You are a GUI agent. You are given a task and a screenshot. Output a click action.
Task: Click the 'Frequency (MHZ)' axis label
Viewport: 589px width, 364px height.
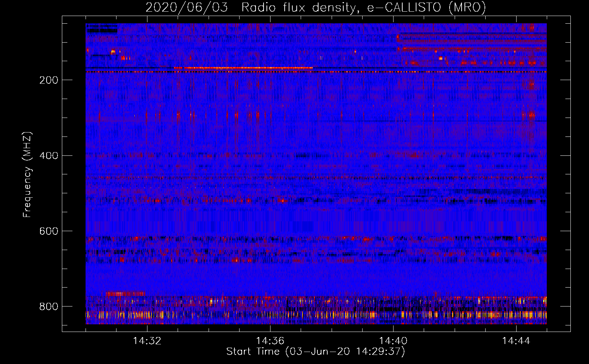coord(27,175)
